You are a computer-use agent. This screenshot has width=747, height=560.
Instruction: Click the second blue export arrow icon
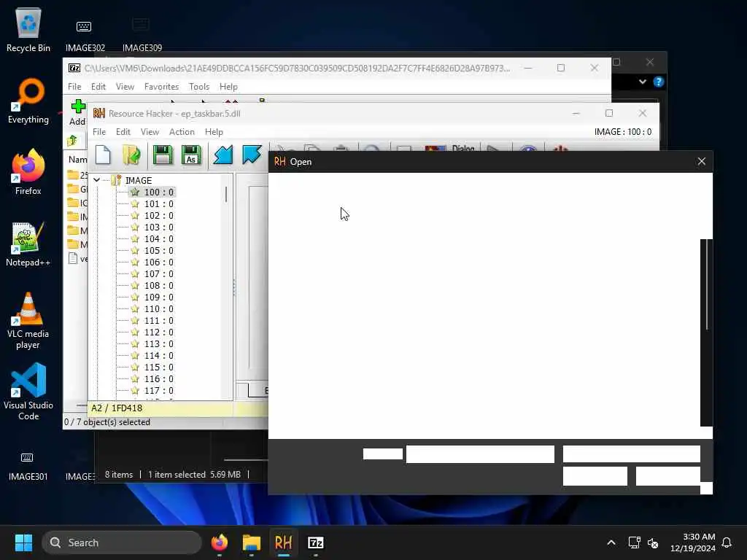pos(252,155)
